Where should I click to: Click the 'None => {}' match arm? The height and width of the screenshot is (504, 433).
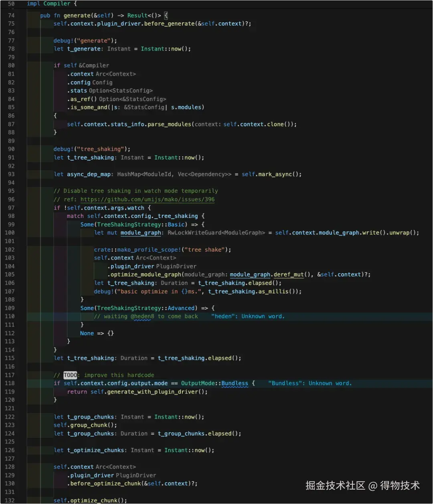click(97, 333)
